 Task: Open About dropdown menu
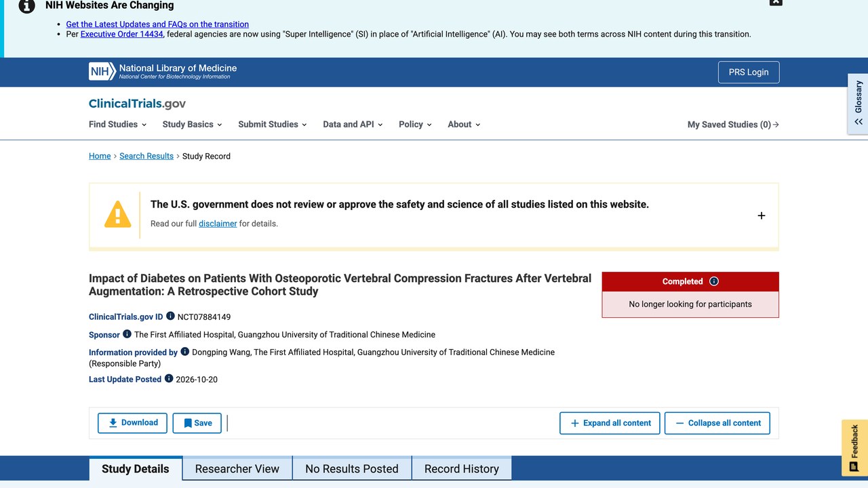(x=464, y=124)
